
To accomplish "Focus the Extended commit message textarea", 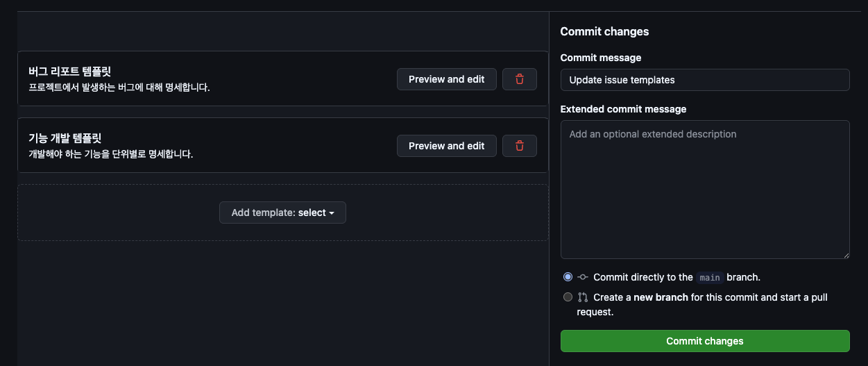I will tap(705, 190).
